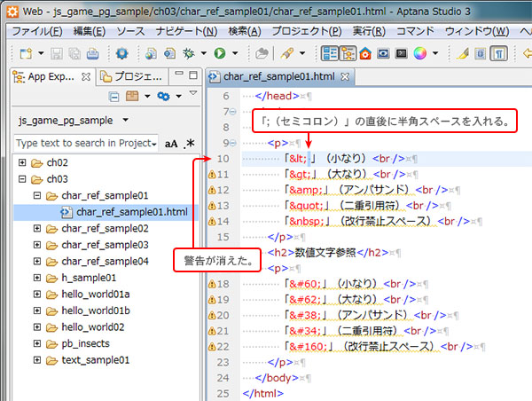Toggle the App Explorer view toolbar button

[x=348, y=53]
